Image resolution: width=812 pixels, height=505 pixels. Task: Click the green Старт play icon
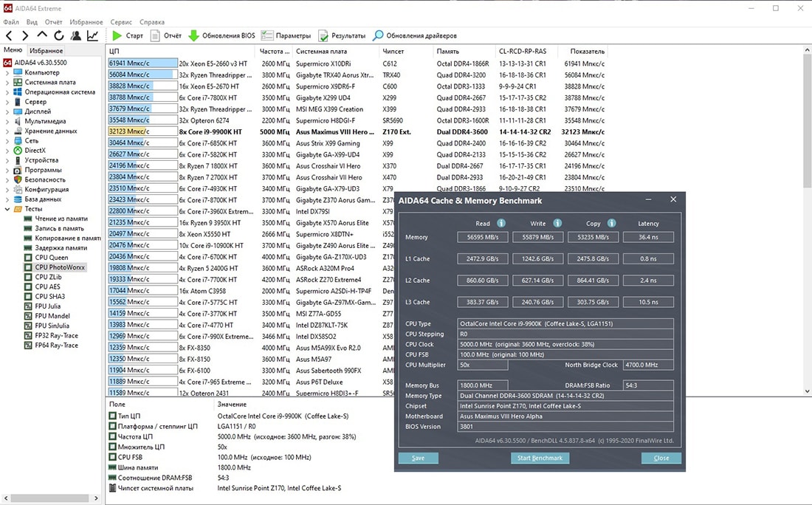117,35
